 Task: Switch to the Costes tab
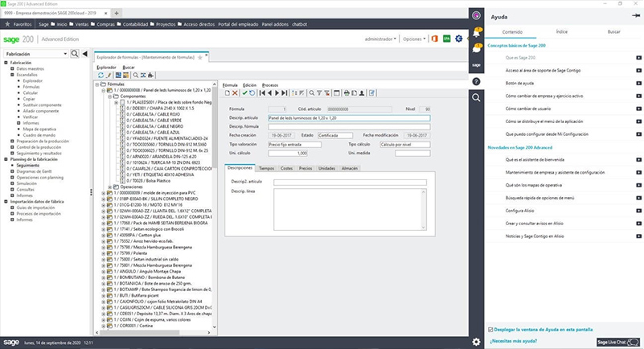point(286,168)
